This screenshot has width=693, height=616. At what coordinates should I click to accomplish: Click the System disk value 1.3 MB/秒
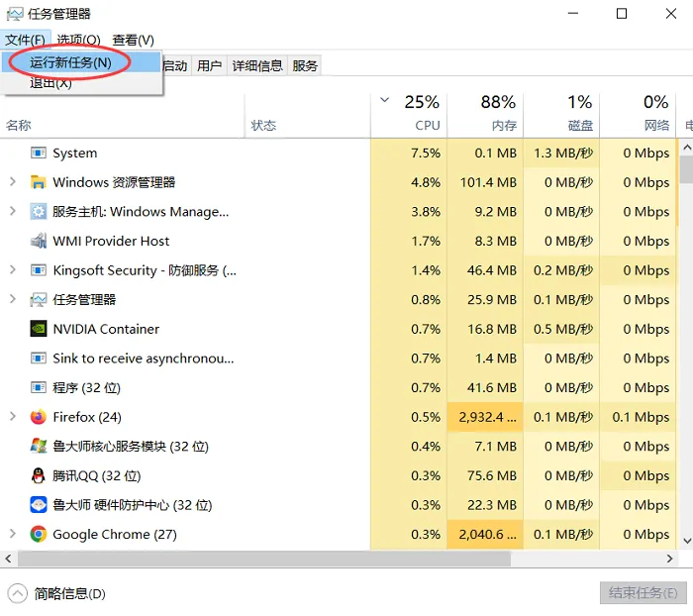pos(563,153)
